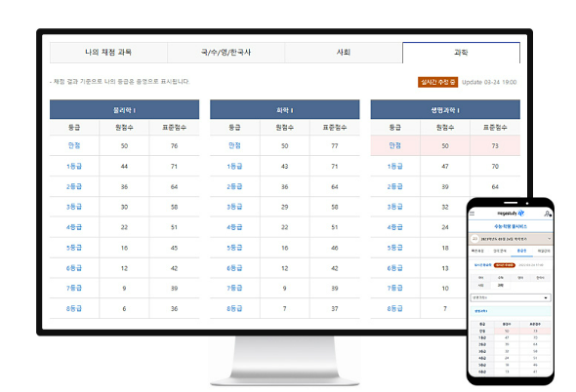
Task: Open the exam selector dropdown on the phone
Action: (511, 239)
